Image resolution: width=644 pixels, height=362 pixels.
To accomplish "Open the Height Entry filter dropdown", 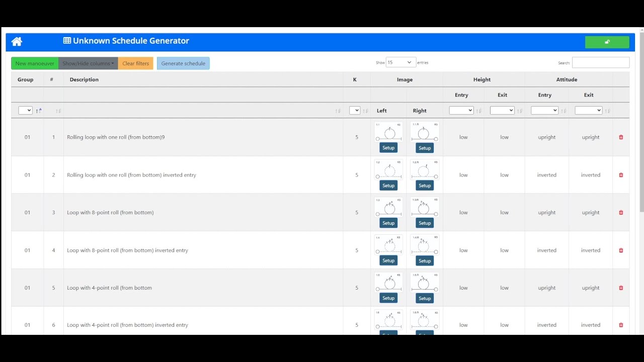I will click(x=461, y=111).
